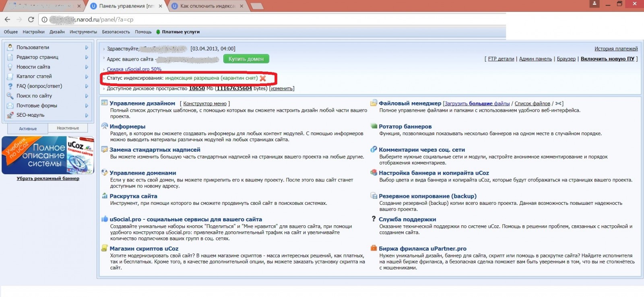Click the Резервное копирование icon
Image resolution: width=644 pixels, height=297 pixels.
click(x=374, y=196)
